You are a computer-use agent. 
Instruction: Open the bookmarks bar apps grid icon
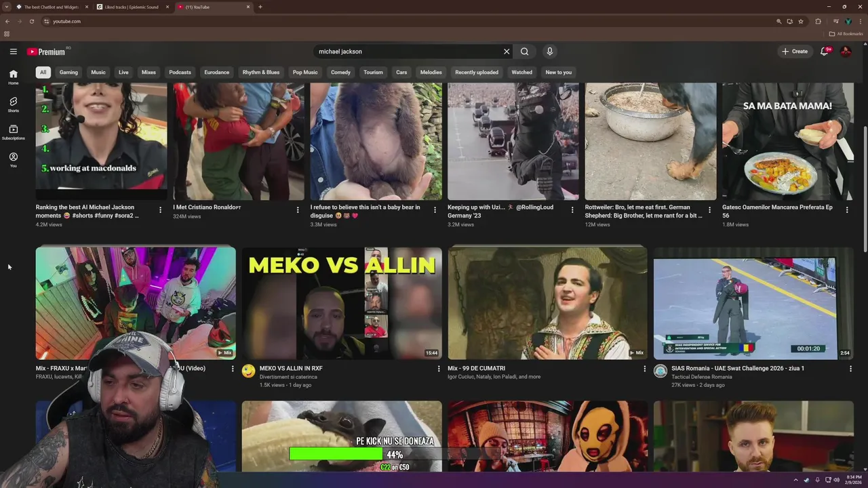(7, 34)
